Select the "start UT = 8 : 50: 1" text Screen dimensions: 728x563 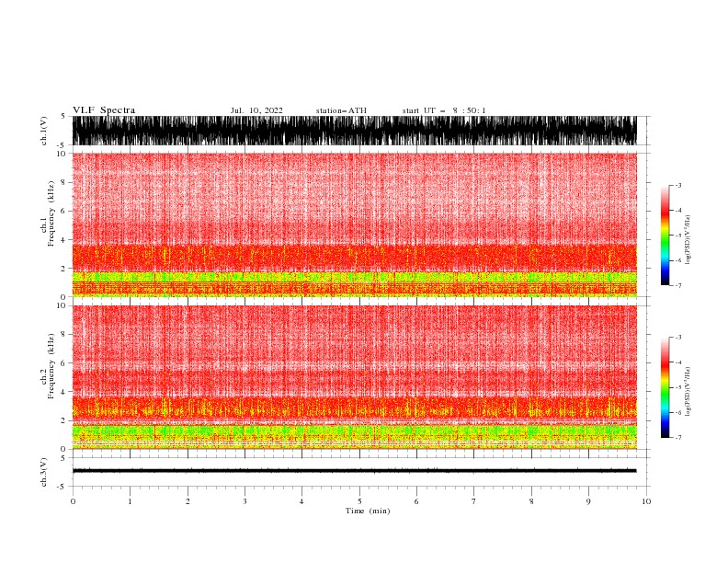coord(444,110)
